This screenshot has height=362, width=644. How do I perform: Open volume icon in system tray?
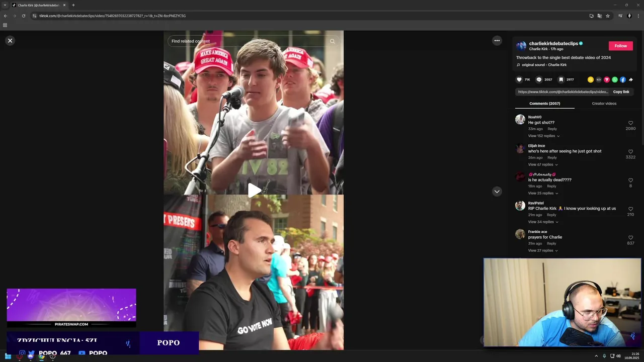click(618, 356)
